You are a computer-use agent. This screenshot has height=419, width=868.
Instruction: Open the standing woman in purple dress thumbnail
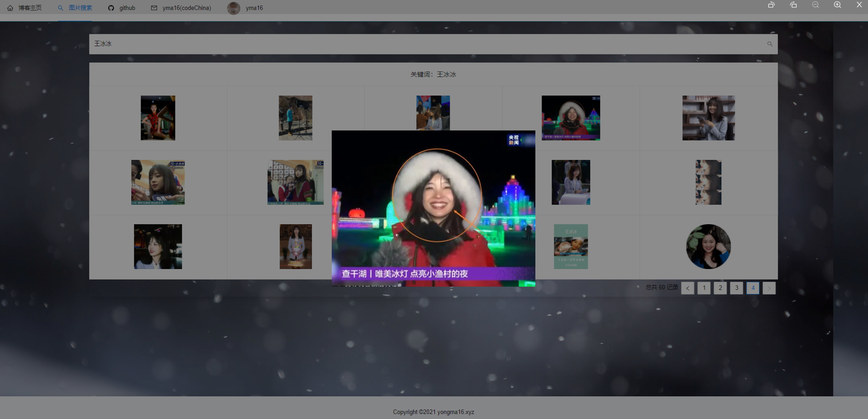(296, 246)
